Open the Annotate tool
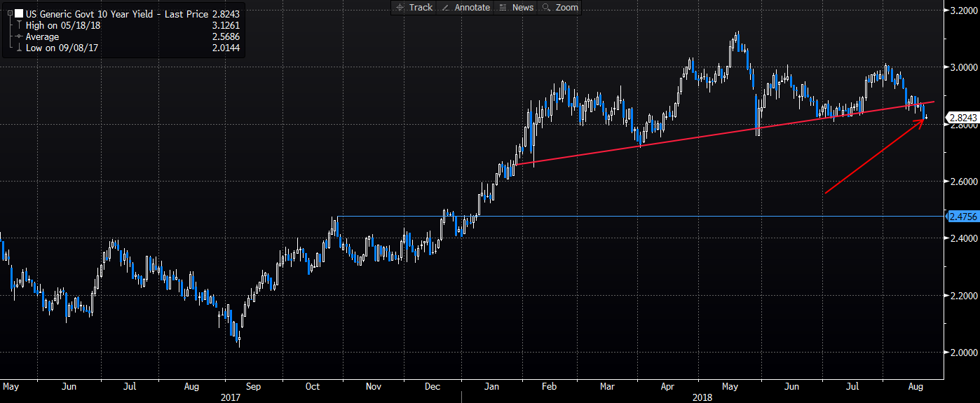The height and width of the screenshot is (403, 980). tap(465, 7)
